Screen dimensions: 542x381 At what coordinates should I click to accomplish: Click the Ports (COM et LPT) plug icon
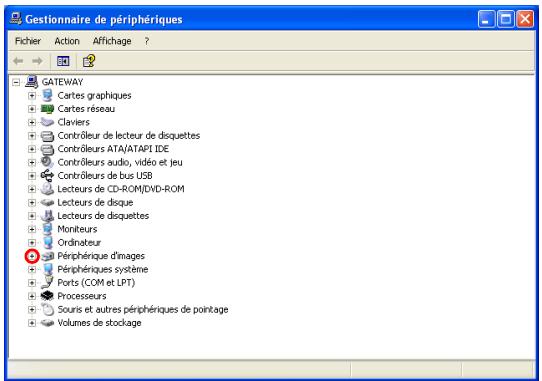pos(47,282)
